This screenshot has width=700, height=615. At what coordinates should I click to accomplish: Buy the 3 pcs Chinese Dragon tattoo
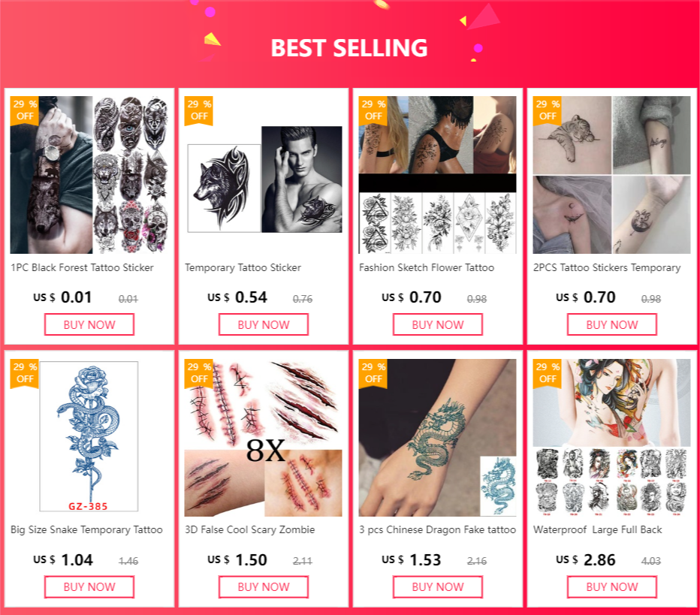[x=437, y=587]
